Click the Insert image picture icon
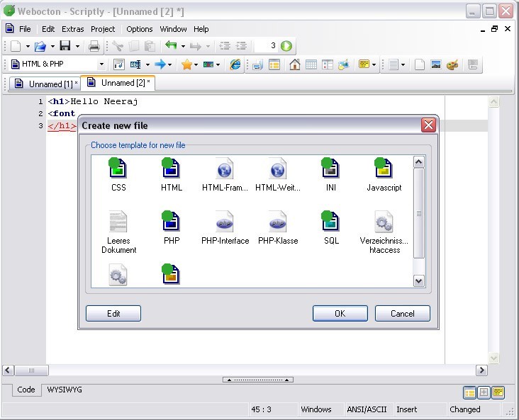Viewport: 519px width, 420px height. [x=436, y=64]
